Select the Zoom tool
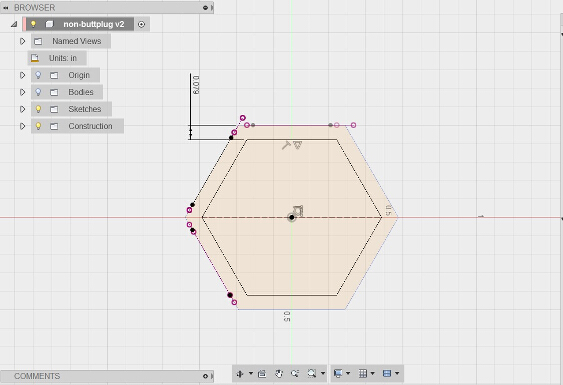The width and height of the screenshot is (563, 385). tap(295, 374)
